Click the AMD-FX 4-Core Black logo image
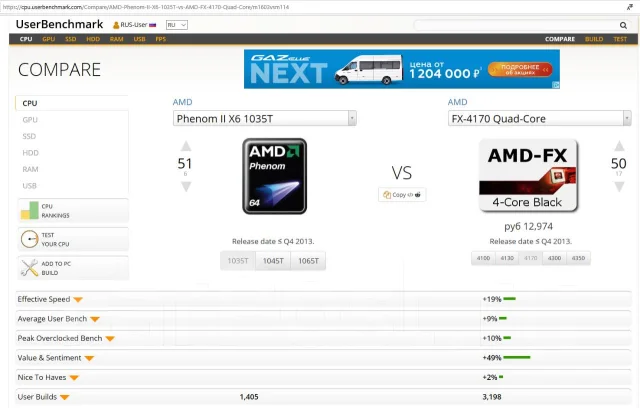This screenshot has width=640, height=408. pos(528,176)
